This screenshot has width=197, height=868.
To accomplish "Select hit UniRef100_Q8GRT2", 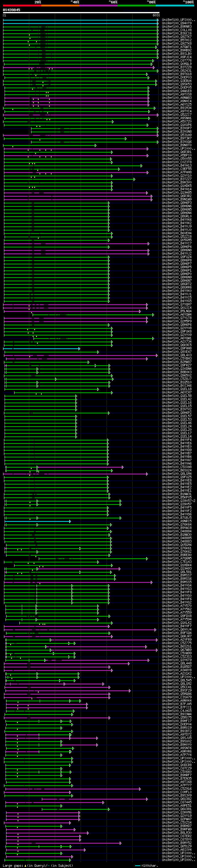I will tap(177, 284).
